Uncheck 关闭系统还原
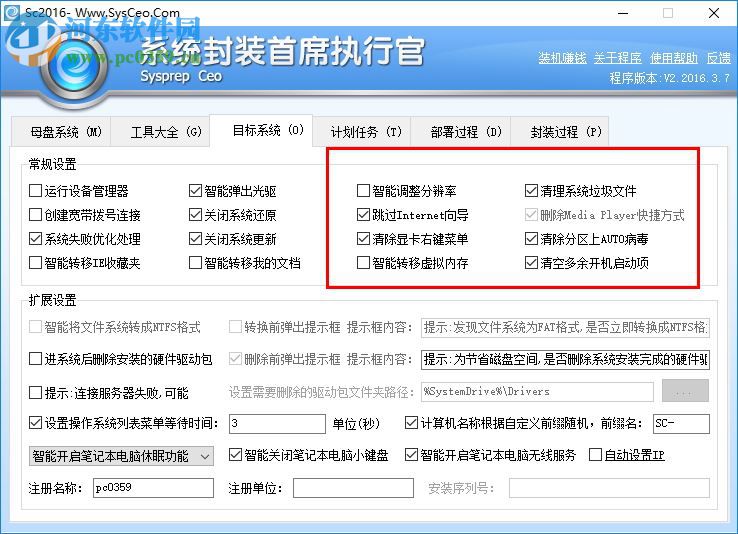 [195, 215]
